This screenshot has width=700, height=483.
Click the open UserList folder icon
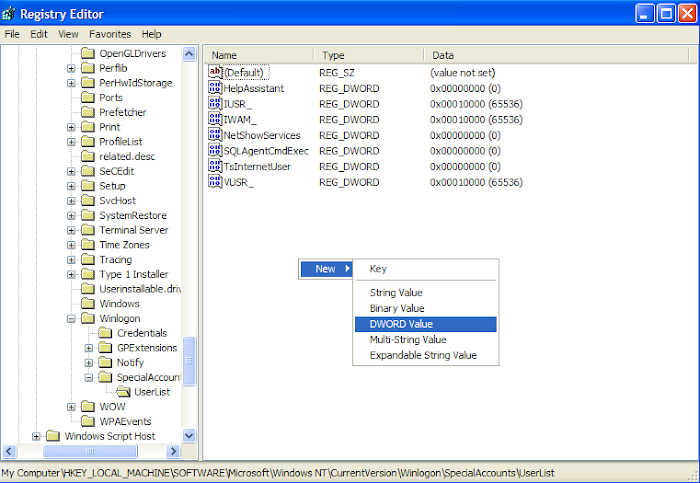123,392
